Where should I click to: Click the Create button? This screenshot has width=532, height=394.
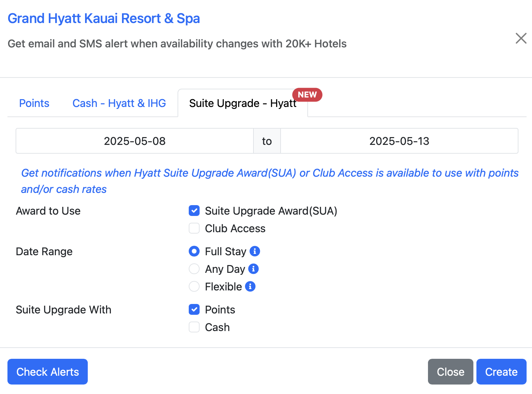click(501, 372)
